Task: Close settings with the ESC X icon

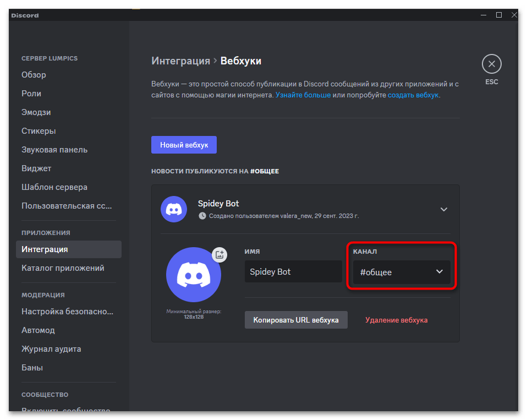Action: (x=491, y=64)
